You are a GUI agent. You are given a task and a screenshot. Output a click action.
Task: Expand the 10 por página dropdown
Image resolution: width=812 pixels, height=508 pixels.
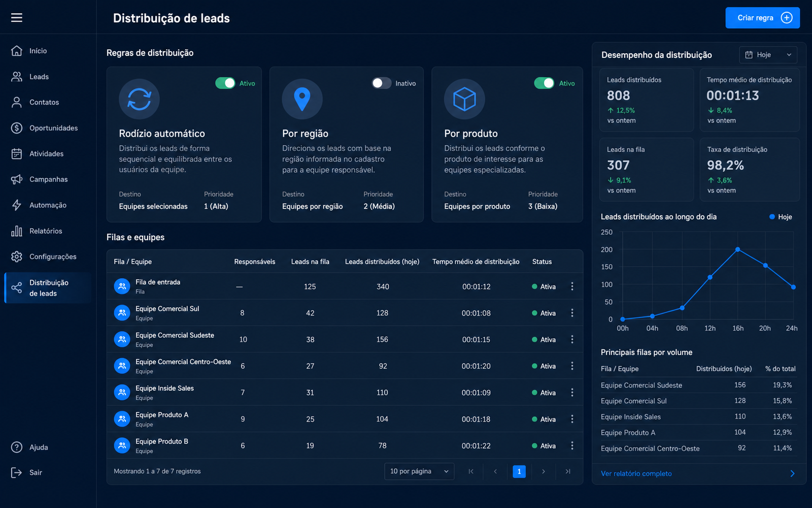pyautogui.click(x=419, y=471)
